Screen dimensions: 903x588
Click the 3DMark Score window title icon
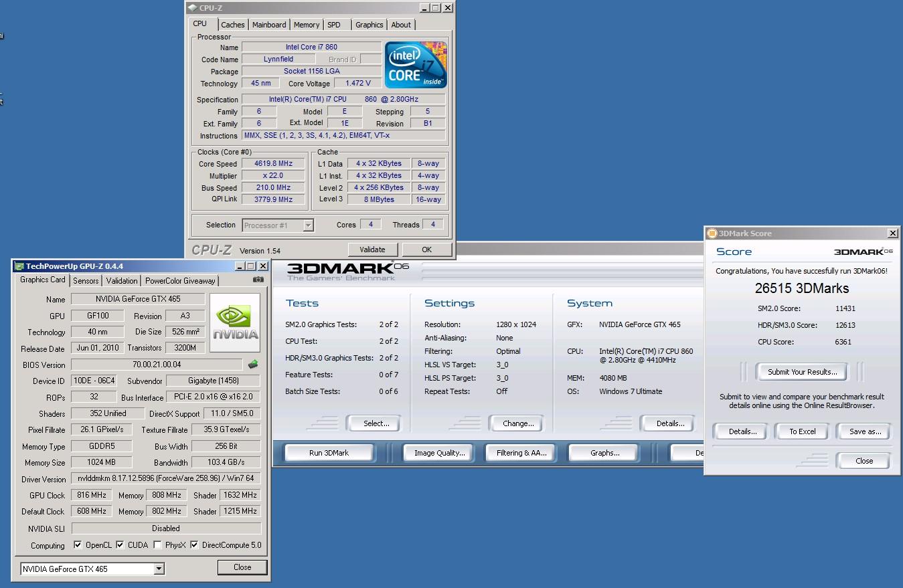712,233
